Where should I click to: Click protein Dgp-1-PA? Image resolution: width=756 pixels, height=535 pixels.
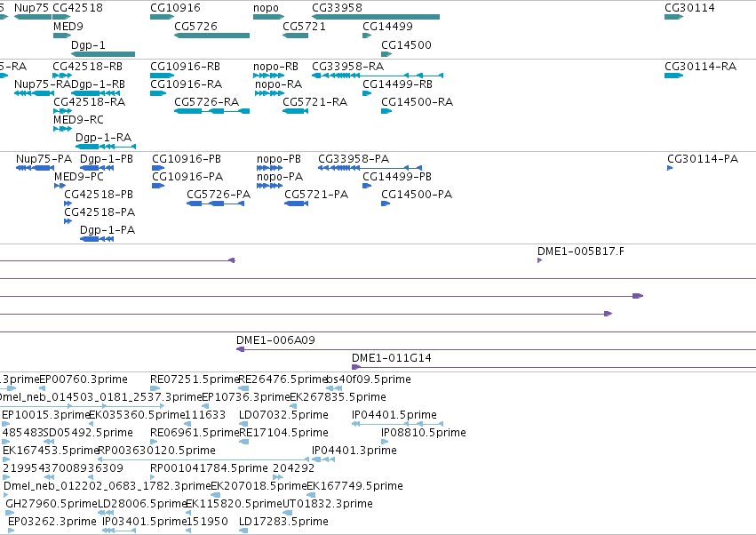pyautogui.click(x=107, y=230)
